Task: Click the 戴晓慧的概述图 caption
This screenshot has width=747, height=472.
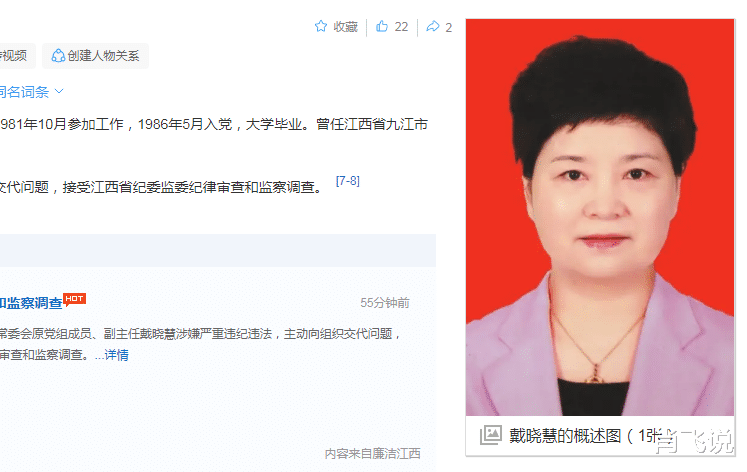Action: (565, 435)
